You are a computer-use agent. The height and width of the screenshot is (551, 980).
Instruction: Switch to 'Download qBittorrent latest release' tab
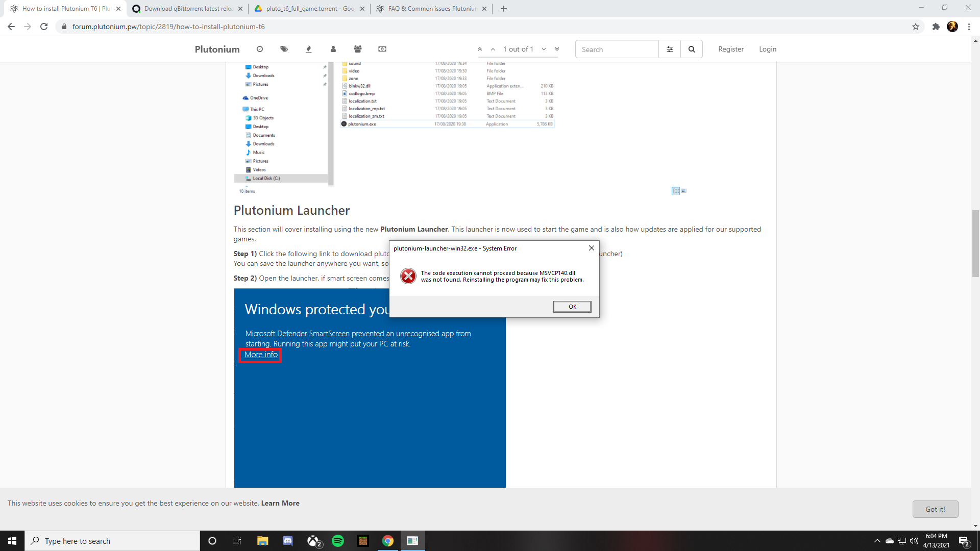coord(188,9)
